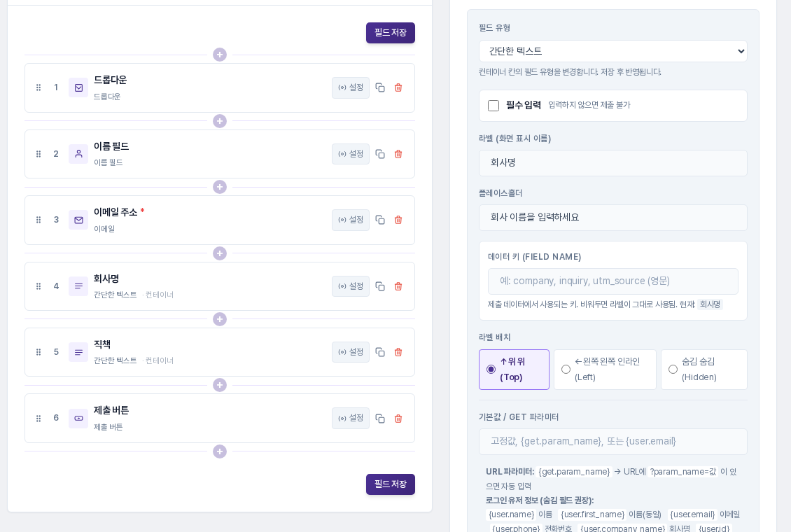Viewport: 791px width, 532px height.
Task: Click the {user.name} code tag
Action: pyautogui.click(x=511, y=514)
